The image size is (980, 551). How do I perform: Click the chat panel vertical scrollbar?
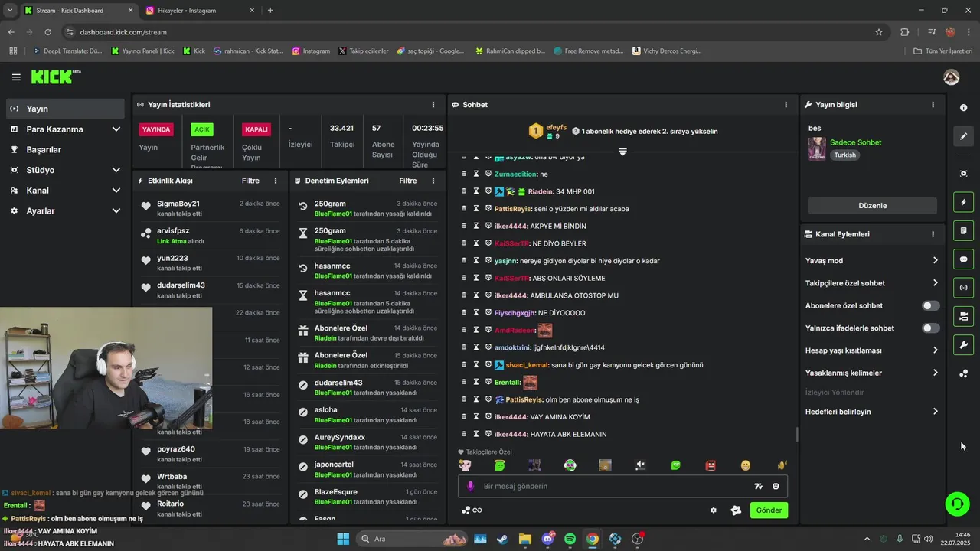click(x=796, y=435)
